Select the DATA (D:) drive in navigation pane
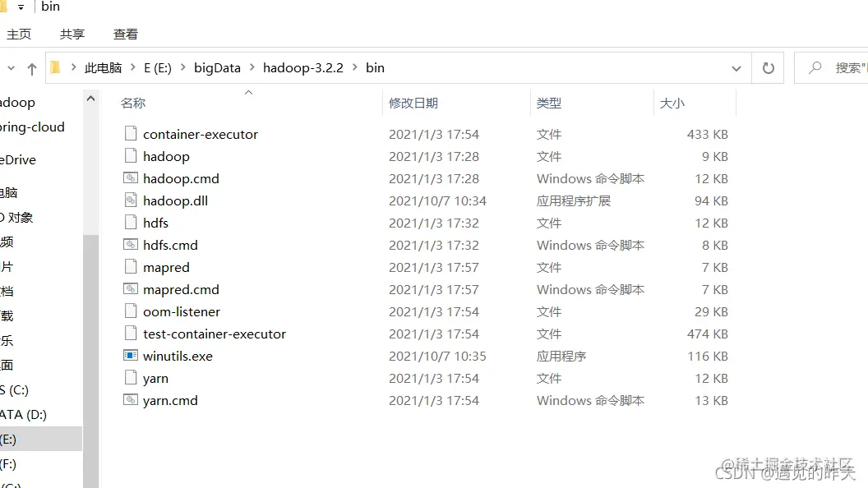The image size is (868, 488). click(23, 414)
